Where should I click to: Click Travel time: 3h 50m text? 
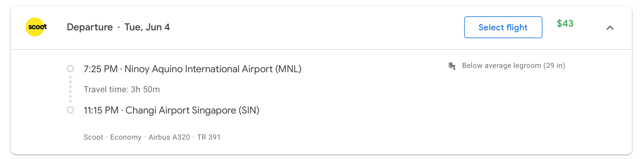coord(122,89)
